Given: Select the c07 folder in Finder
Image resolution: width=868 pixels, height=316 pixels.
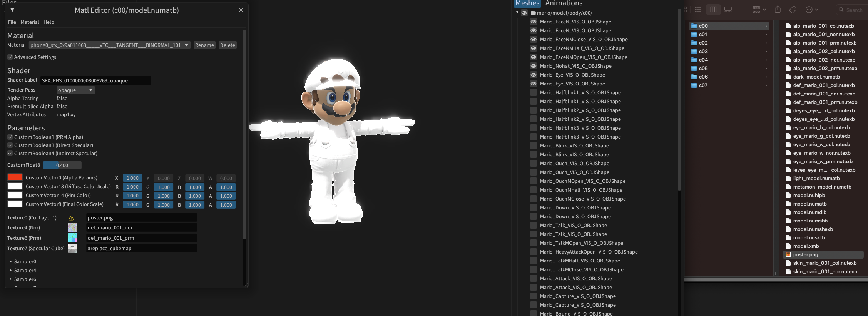Looking at the screenshot, I should point(729,85).
